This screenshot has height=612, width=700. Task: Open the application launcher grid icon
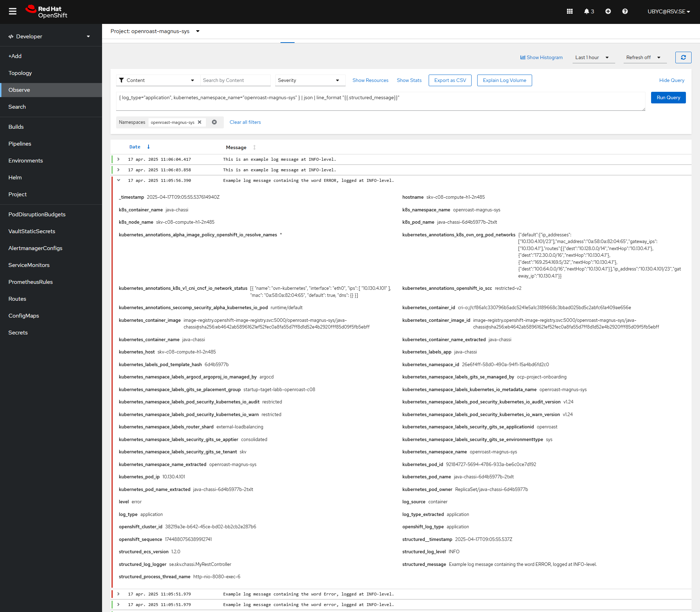[570, 12]
